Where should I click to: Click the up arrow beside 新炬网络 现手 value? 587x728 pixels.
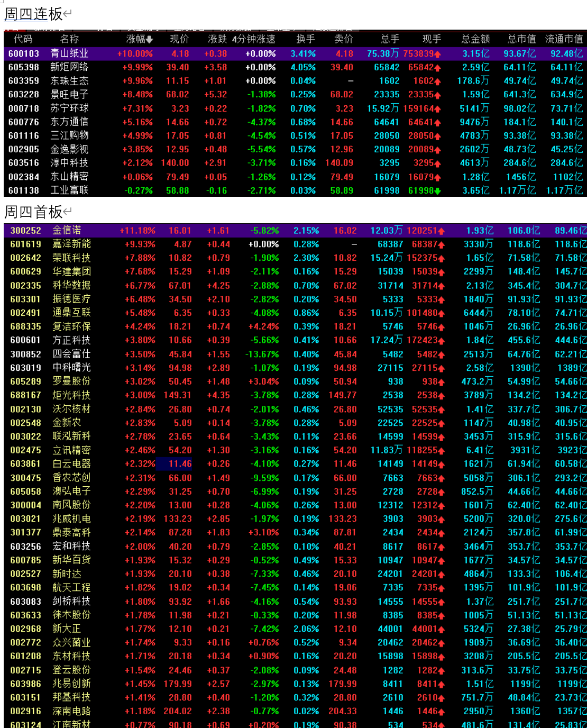438,68
